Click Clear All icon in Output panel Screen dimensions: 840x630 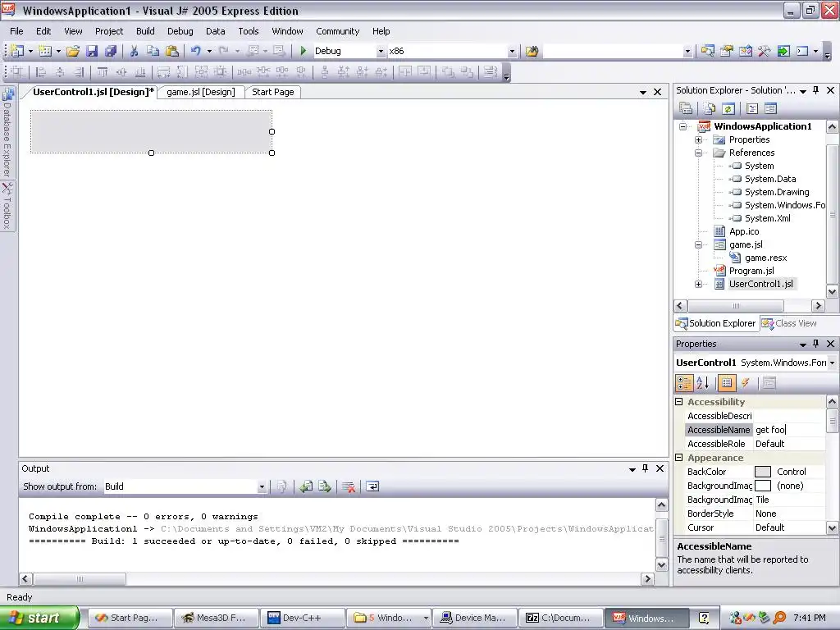[349, 486]
